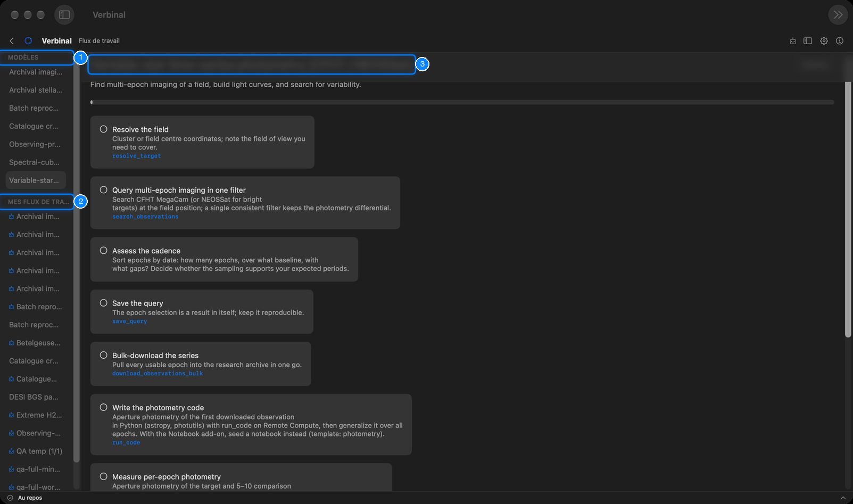853x504 pixels.
Task: Click the resolve_target tool link
Action: click(136, 156)
